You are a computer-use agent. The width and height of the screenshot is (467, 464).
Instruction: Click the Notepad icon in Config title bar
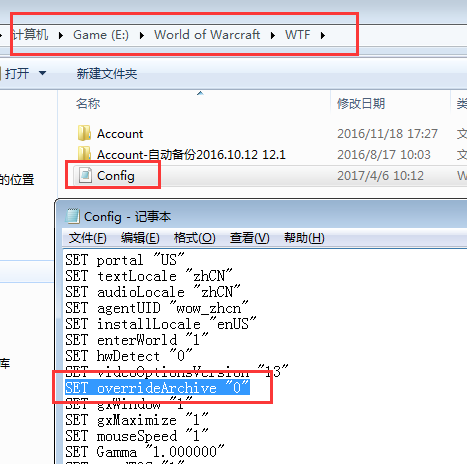click(73, 216)
